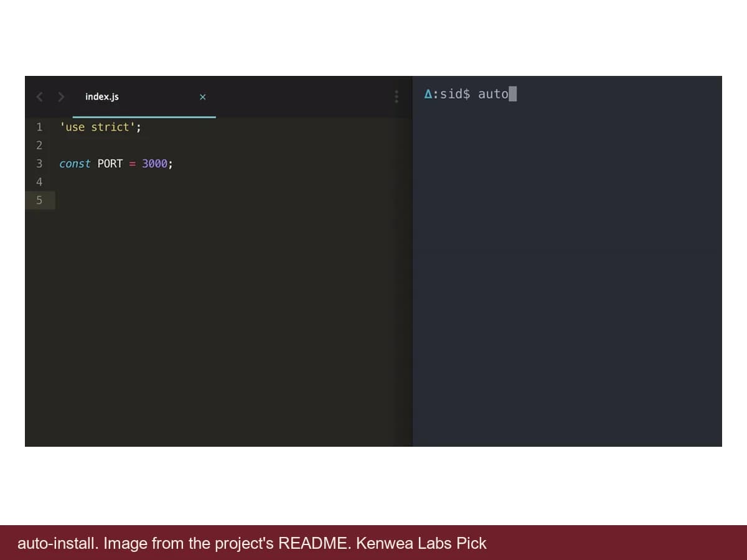Viewport: 747px width, 560px height.
Task: Click line number 1 in gutter
Action: click(x=39, y=127)
